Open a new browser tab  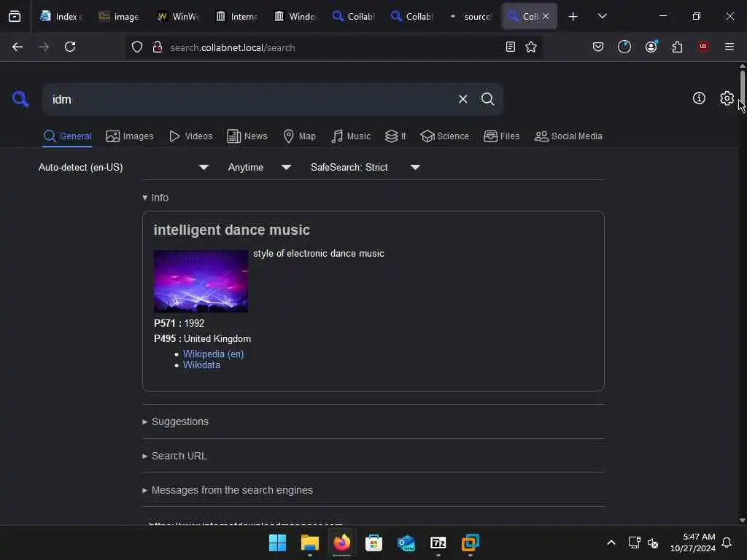pos(573,17)
